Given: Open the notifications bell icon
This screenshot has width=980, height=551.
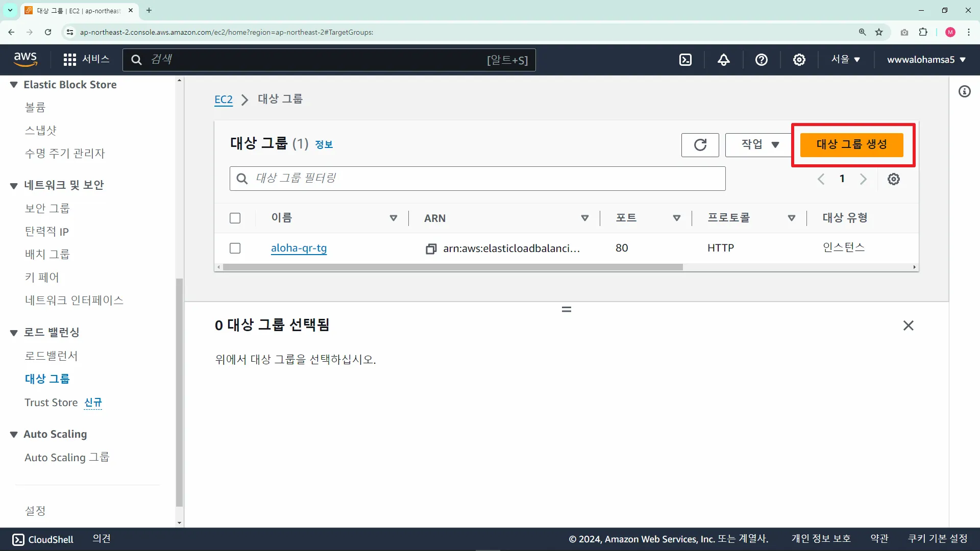Looking at the screenshot, I should [x=723, y=60].
